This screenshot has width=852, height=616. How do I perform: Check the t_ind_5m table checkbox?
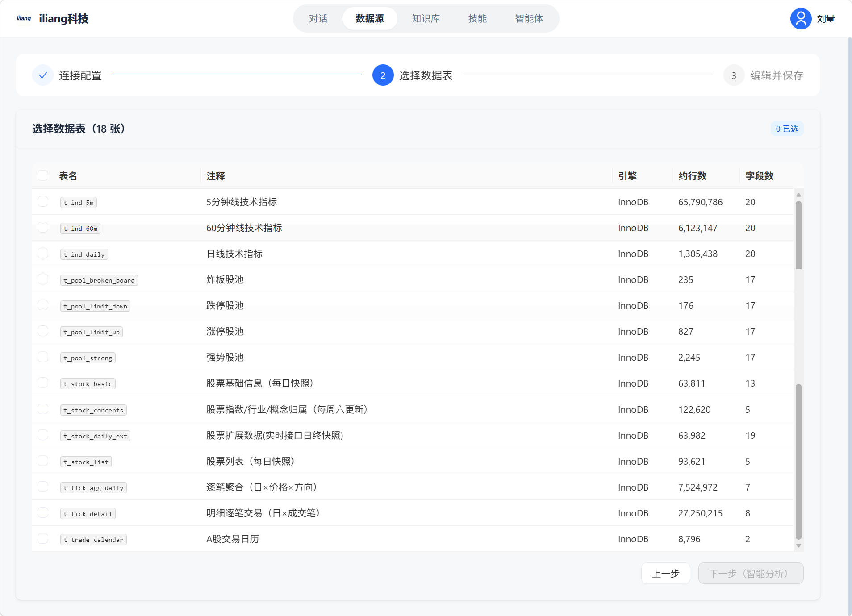coord(43,202)
